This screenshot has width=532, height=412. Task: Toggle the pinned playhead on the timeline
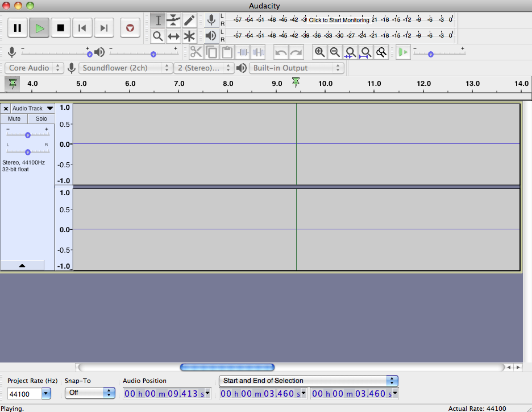(12, 84)
